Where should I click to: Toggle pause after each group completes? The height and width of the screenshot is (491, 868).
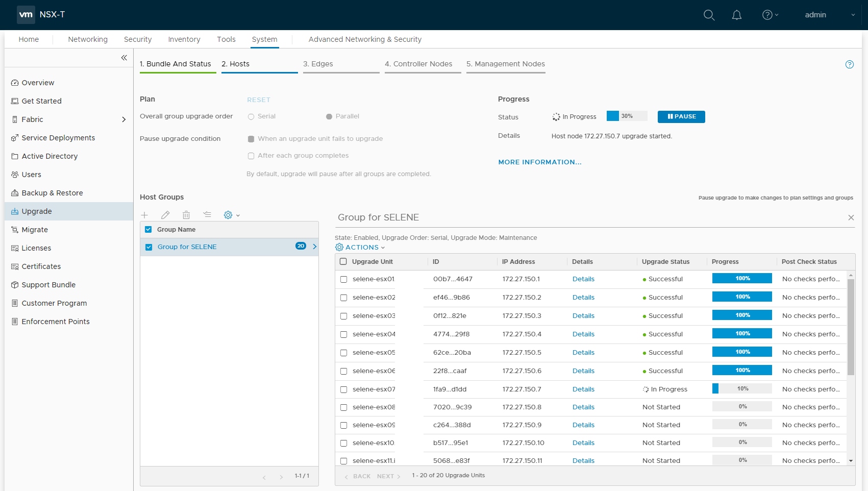pos(251,156)
